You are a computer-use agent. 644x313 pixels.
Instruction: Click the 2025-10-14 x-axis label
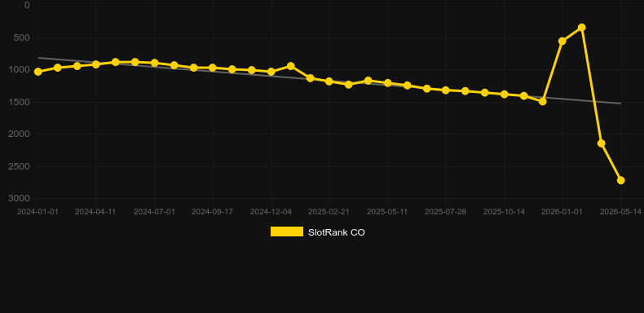[x=505, y=212]
